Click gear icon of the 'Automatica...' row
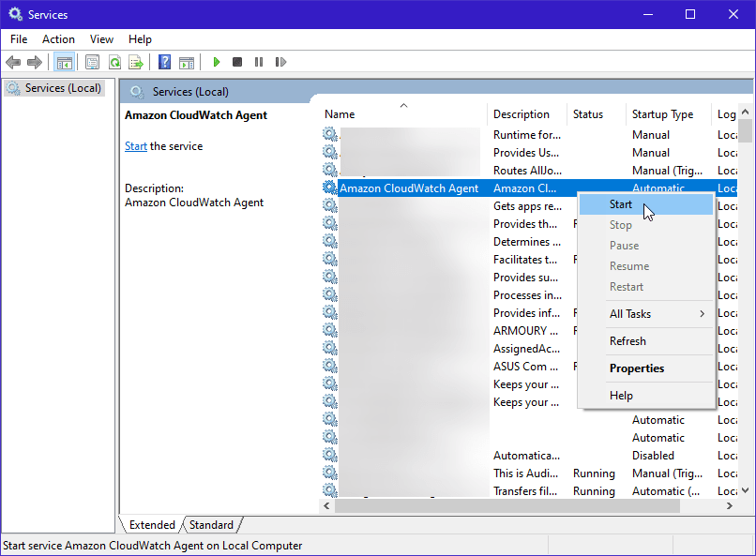The image size is (756, 556). [330, 456]
